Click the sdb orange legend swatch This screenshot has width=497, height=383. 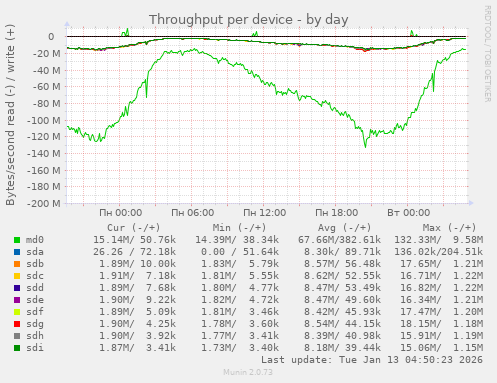(x=17, y=264)
